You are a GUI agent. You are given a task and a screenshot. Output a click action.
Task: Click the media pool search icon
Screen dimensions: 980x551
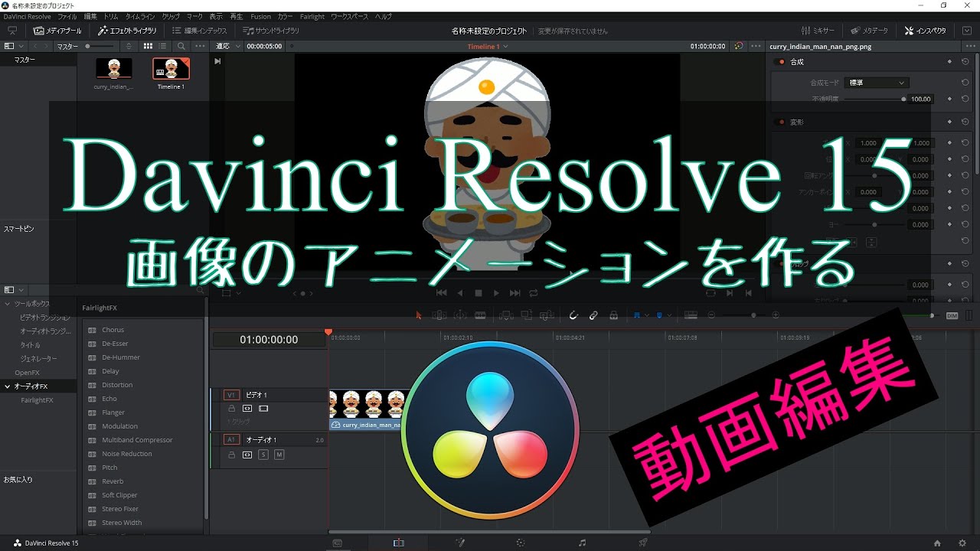181,46
